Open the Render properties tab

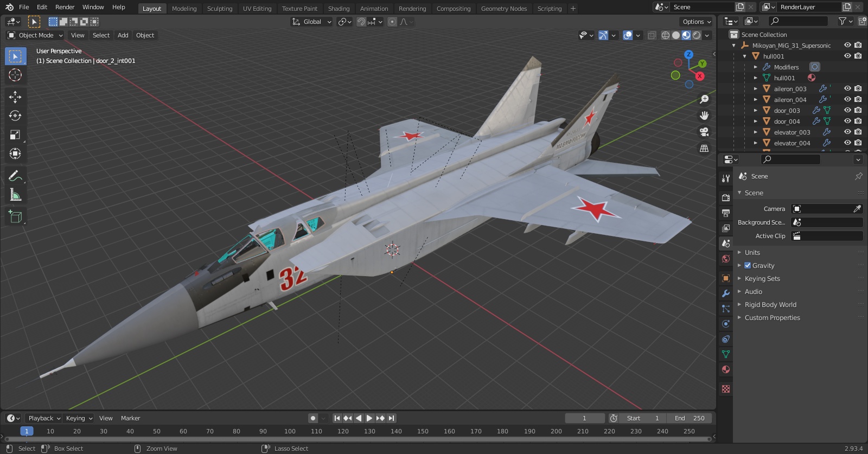click(x=726, y=198)
